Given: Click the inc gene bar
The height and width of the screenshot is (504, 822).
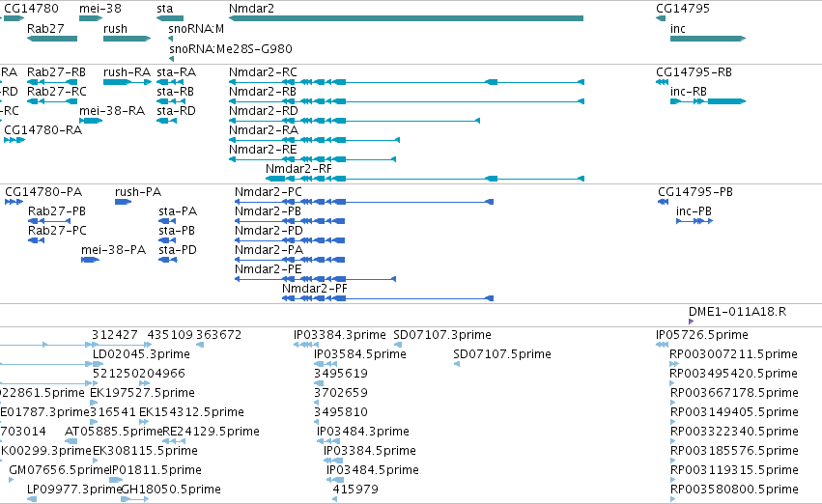Looking at the screenshot, I should click(708, 39).
